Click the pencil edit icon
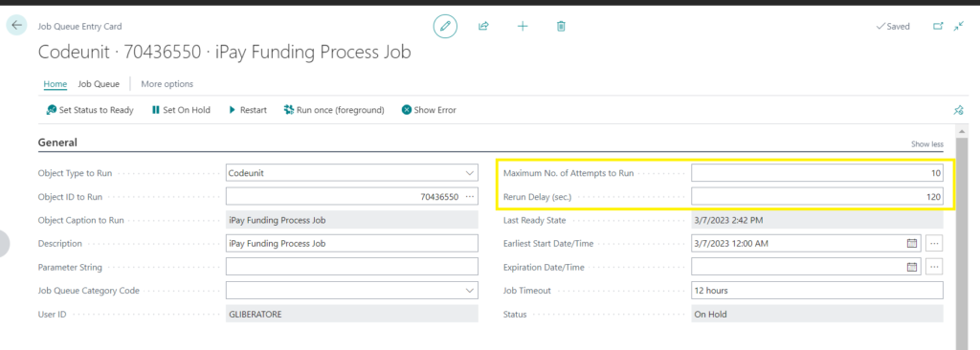This screenshot has width=980, height=350. click(445, 26)
